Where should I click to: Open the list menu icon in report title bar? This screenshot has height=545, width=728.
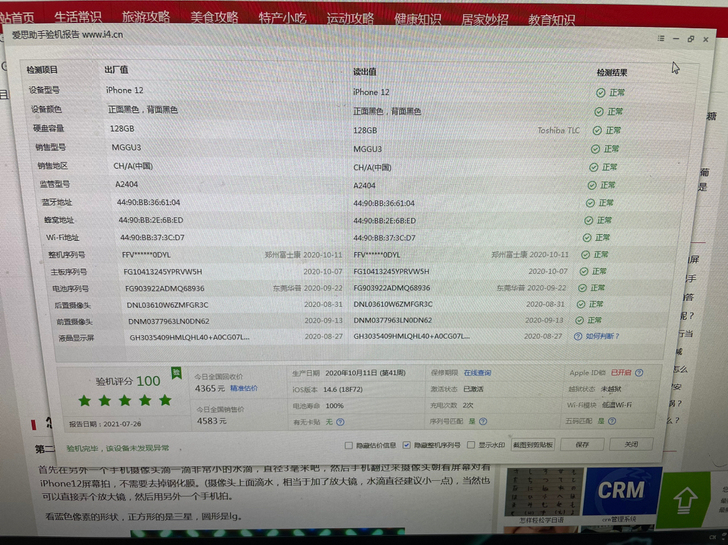[661, 39]
